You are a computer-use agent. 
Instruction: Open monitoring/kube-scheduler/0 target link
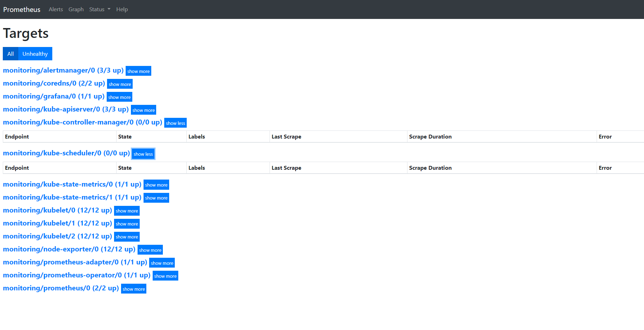coord(66,153)
